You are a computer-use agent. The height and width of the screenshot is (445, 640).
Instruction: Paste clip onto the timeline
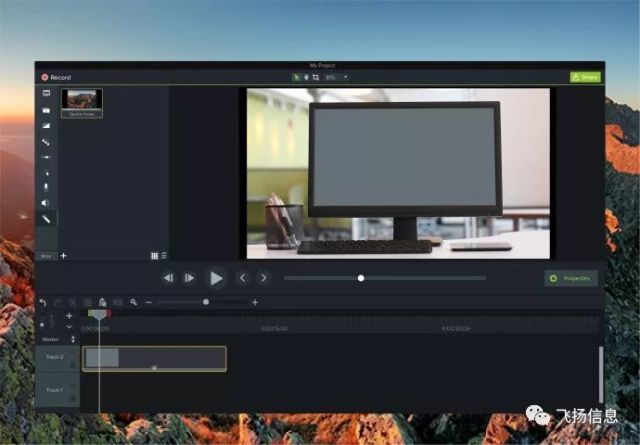(x=102, y=303)
